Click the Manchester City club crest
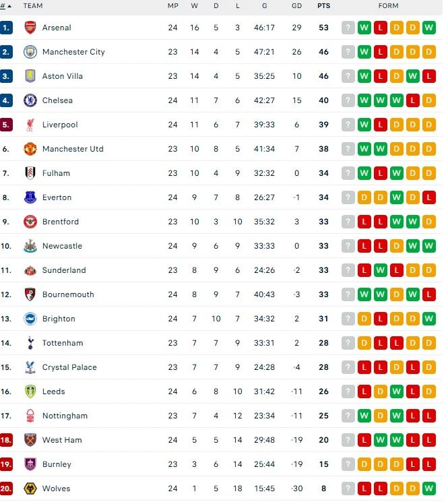This screenshot has width=448, height=502. click(30, 52)
